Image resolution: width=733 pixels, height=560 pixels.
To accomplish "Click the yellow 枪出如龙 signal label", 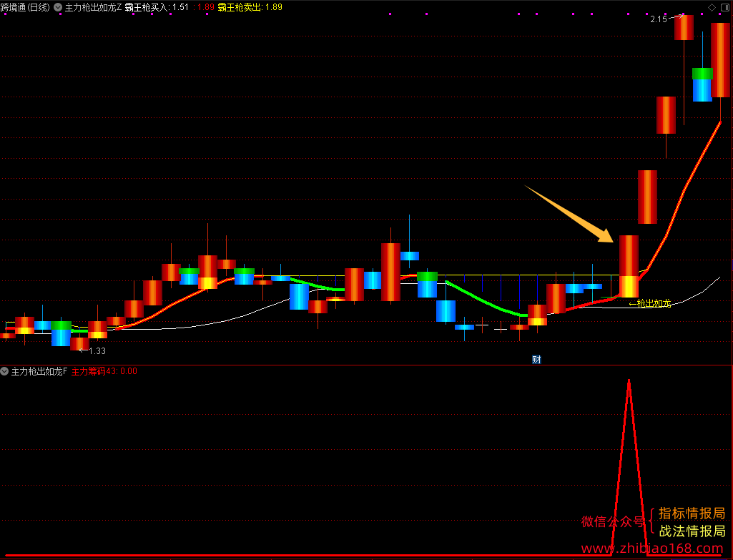I will [x=650, y=303].
